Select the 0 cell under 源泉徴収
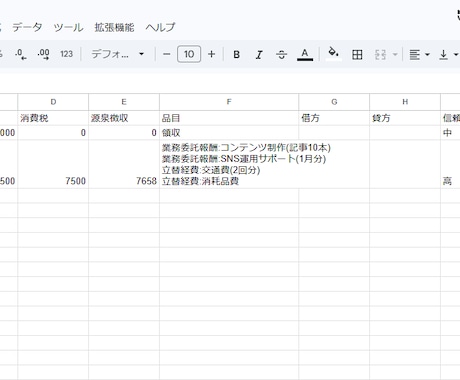 coord(124,133)
